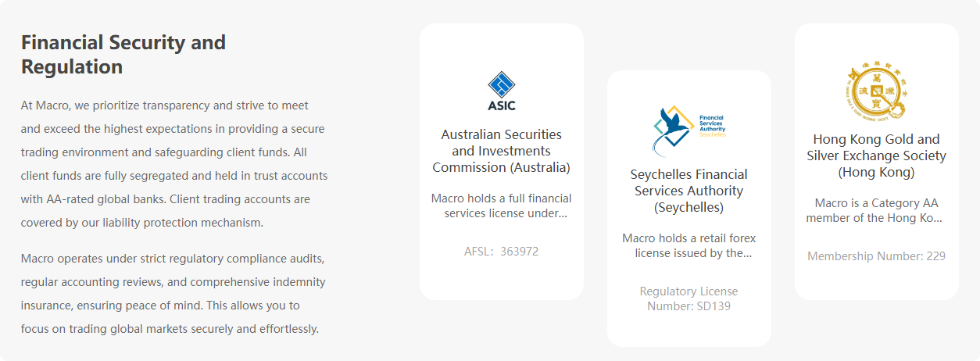The image size is (980, 361).
Task: Select the Hong Kong regulator card
Action: [x=877, y=162]
